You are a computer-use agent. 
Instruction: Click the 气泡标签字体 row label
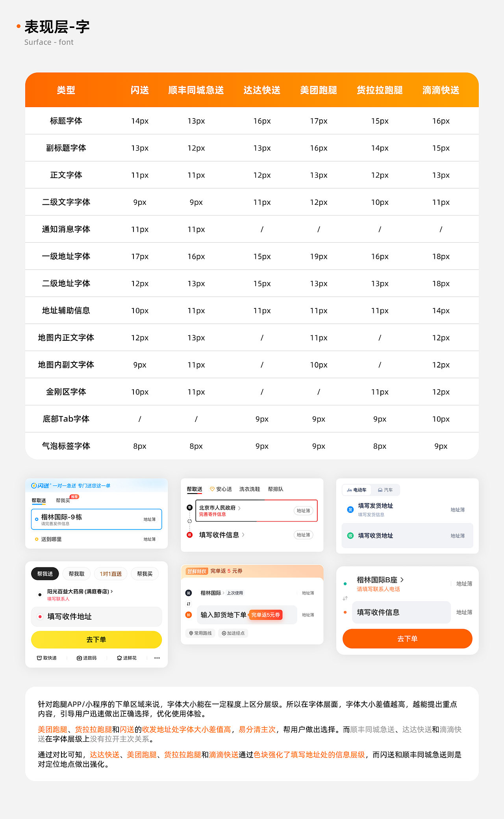pyautogui.click(x=66, y=446)
